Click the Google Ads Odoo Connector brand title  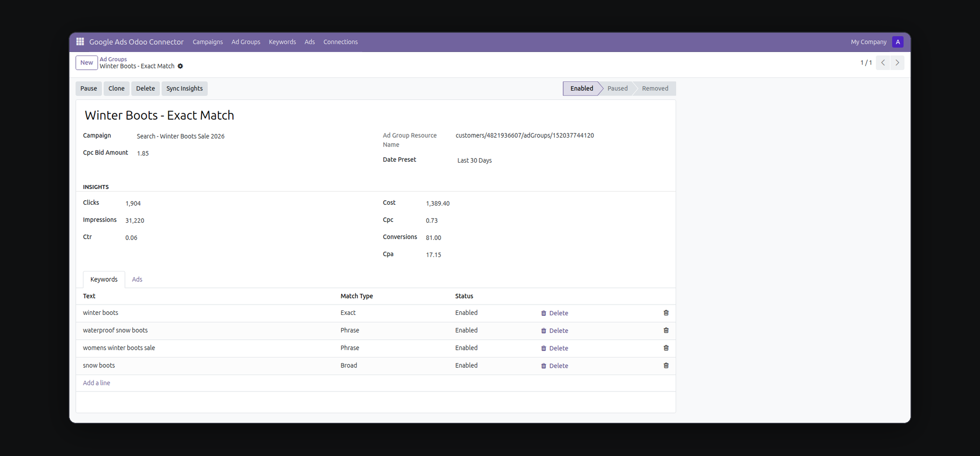(x=136, y=42)
